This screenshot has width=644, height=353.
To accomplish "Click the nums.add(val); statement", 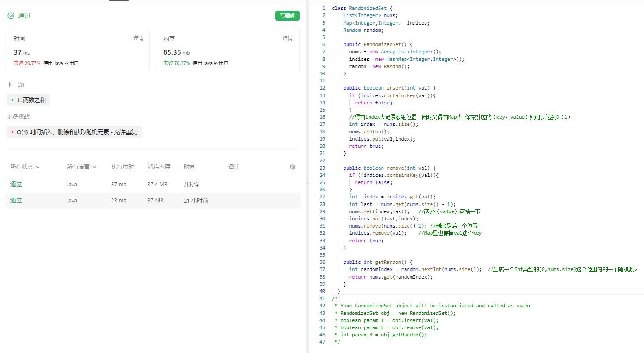I will click(370, 132).
